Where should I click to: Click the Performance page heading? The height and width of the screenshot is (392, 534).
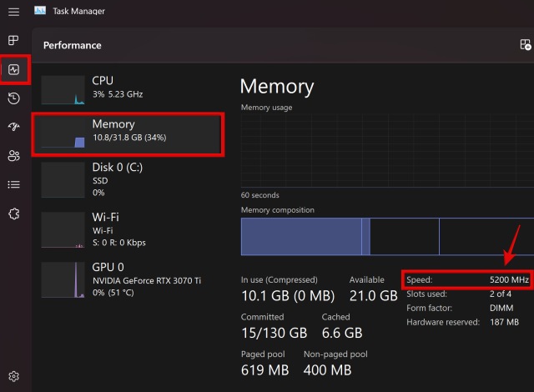pos(73,45)
